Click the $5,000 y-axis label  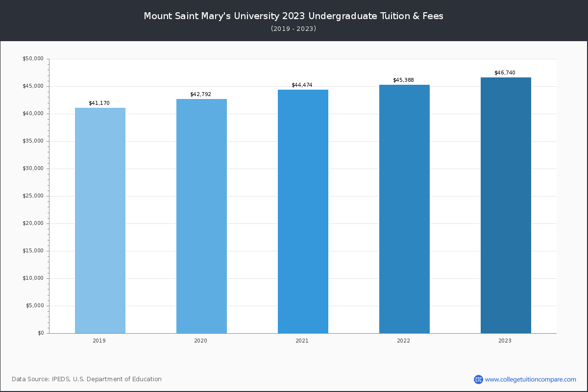pyautogui.click(x=35, y=306)
